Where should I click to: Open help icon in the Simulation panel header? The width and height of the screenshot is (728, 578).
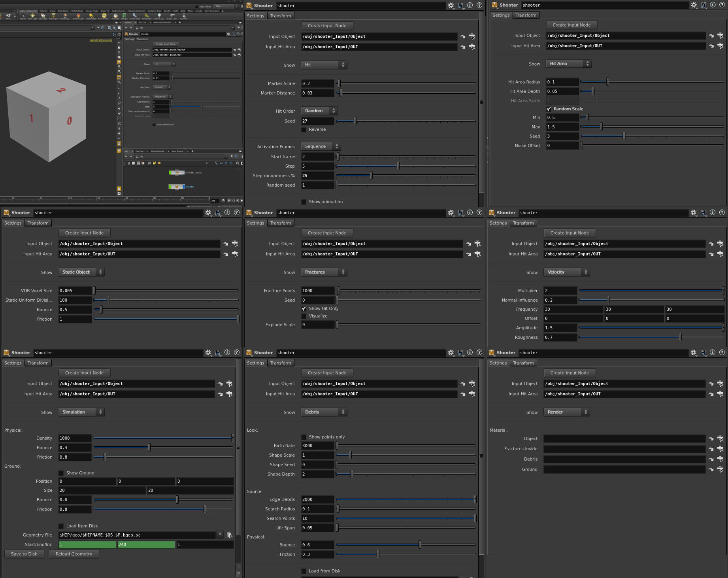(x=236, y=352)
